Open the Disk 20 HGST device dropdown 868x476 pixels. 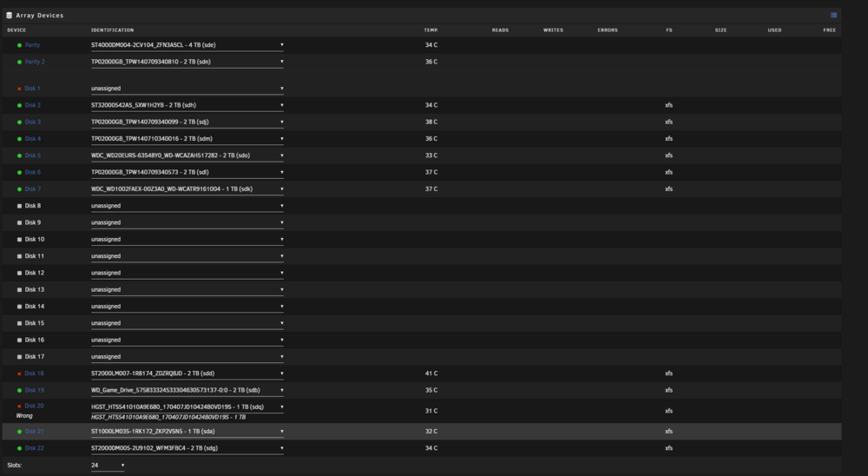(x=187, y=407)
